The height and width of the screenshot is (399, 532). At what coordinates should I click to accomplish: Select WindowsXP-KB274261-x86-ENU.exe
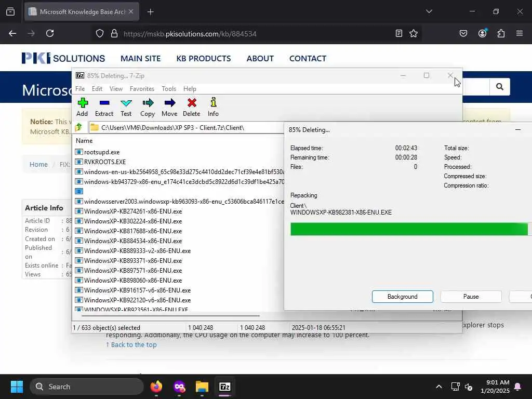132,211
